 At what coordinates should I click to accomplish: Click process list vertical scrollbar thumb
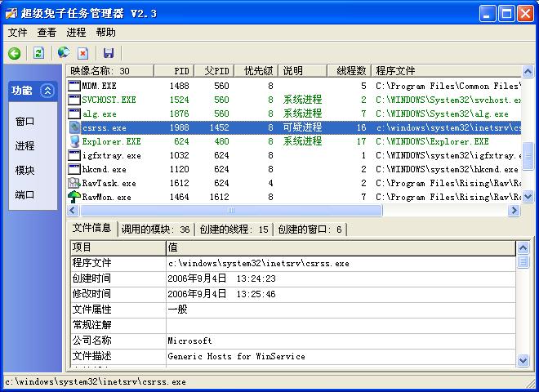point(528,156)
